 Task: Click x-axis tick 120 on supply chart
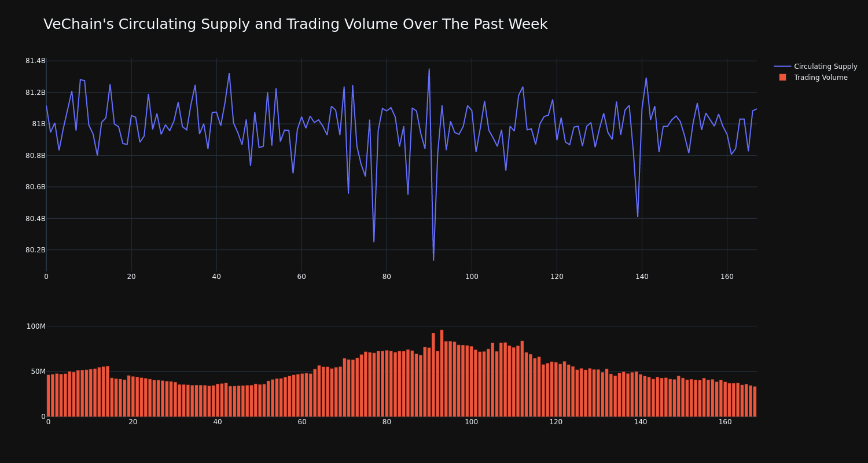tap(557, 277)
